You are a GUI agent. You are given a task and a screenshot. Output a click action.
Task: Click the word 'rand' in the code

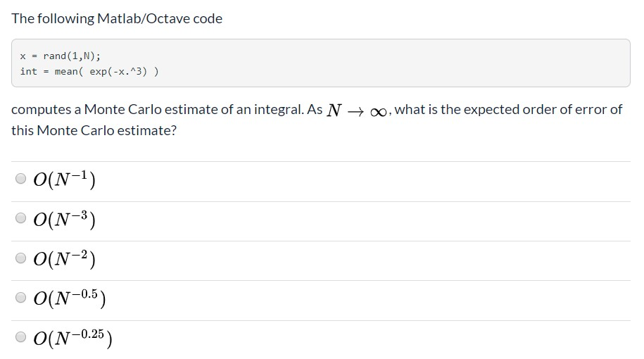tap(55, 56)
